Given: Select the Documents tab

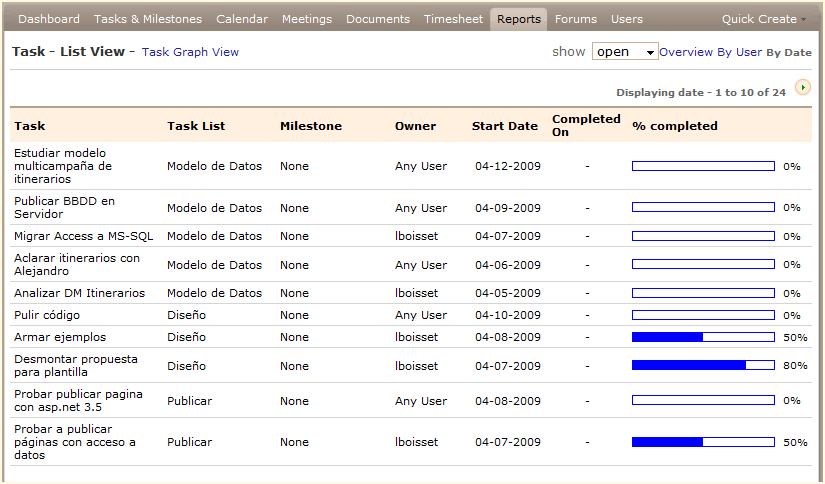Looking at the screenshot, I should point(378,19).
